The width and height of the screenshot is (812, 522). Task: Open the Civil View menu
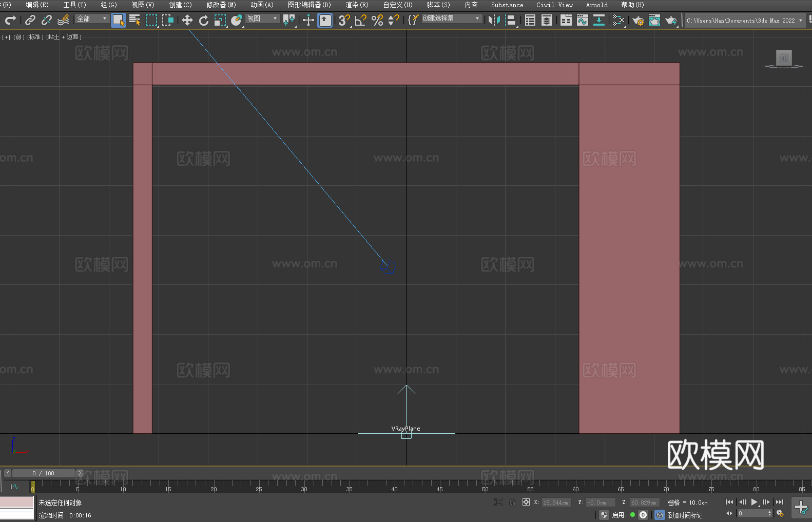point(555,5)
